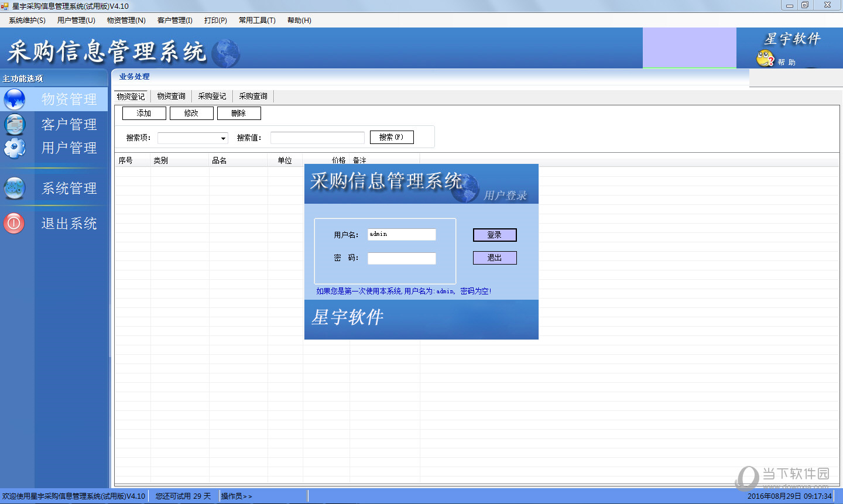This screenshot has width=843, height=504.
Task: Select 退出系统 label in sidebar
Action: coord(69,223)
